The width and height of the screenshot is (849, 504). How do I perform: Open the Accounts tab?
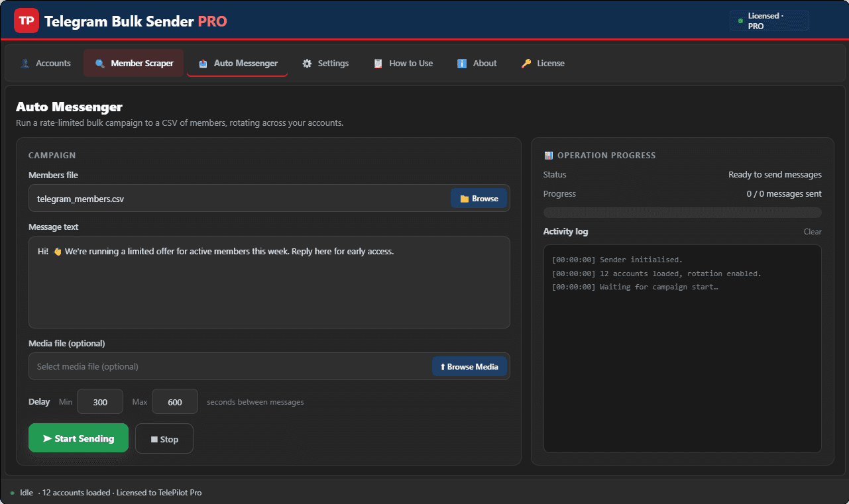(x=45, y=64)
